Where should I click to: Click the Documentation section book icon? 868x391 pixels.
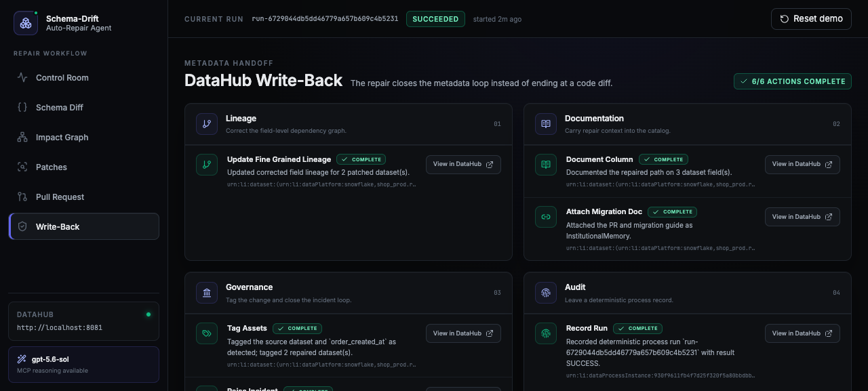(x=546, y=124)
